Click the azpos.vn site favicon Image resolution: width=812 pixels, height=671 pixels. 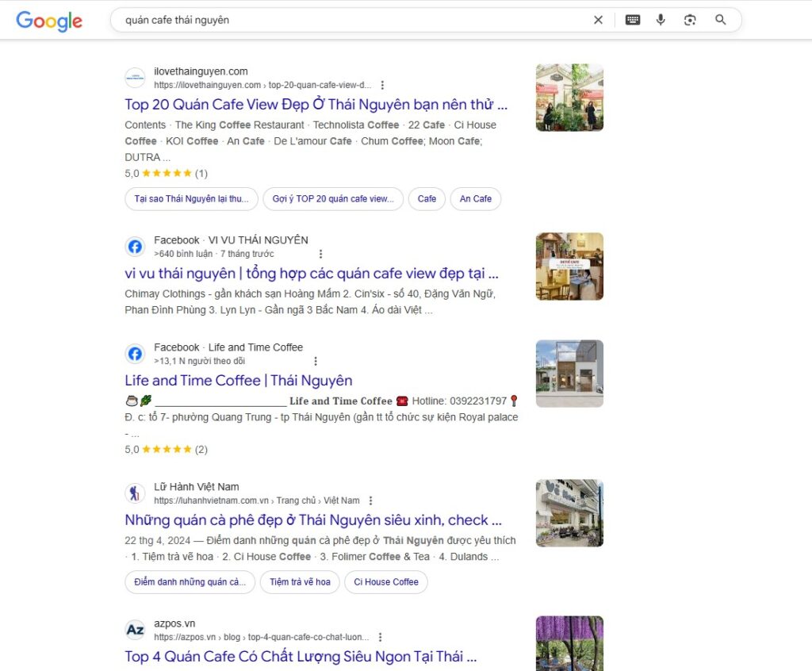pos(136,630)
